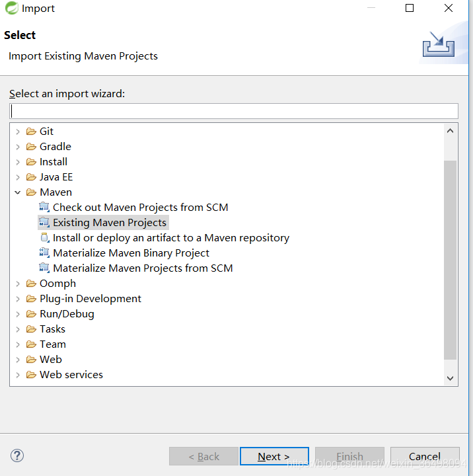Image resolution: width=473 pixels, height=476 pixels.
Task: Click the disabled Finish button
Action: (349, 456)
